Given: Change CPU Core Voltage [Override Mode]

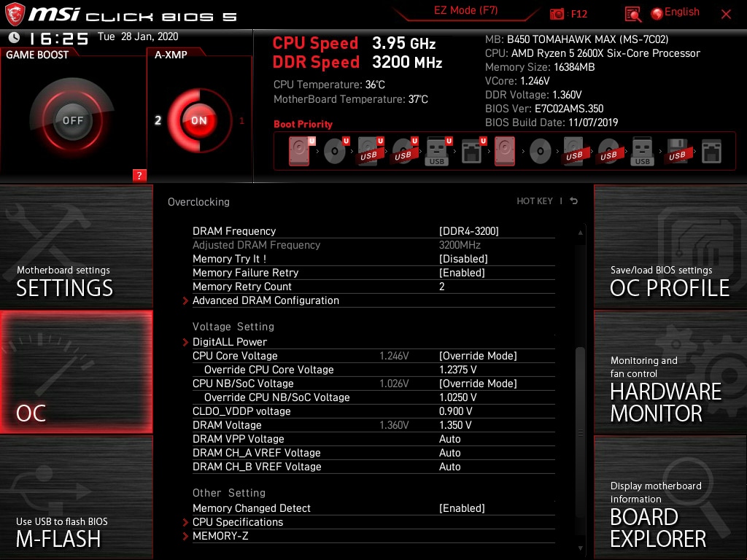Looking at the screenshot, I should point(478,356).
